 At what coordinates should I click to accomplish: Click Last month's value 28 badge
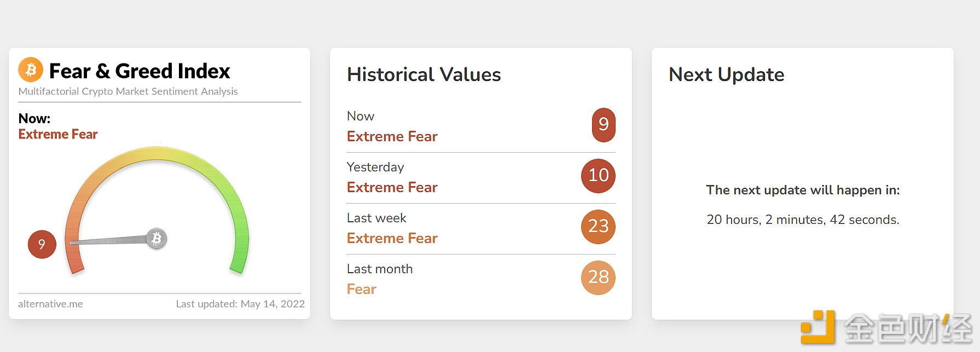(x=598, y=278)
